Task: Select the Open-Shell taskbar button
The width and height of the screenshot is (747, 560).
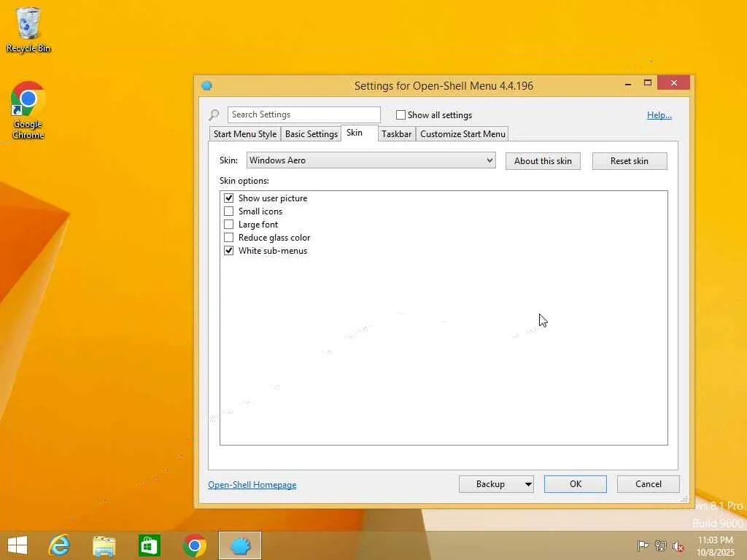Action: pos(240,545)
